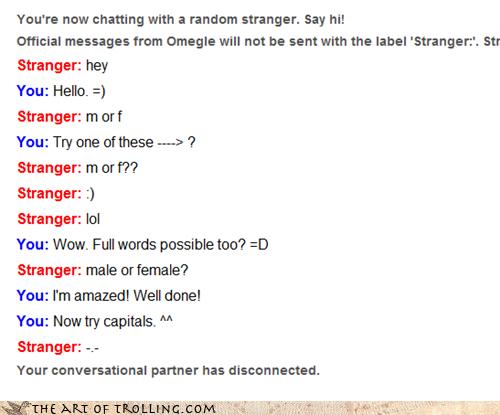Click 'I'm amazed! Well done!' message
Viewport: 500px width, 415px height.
[x=127, y=296]
